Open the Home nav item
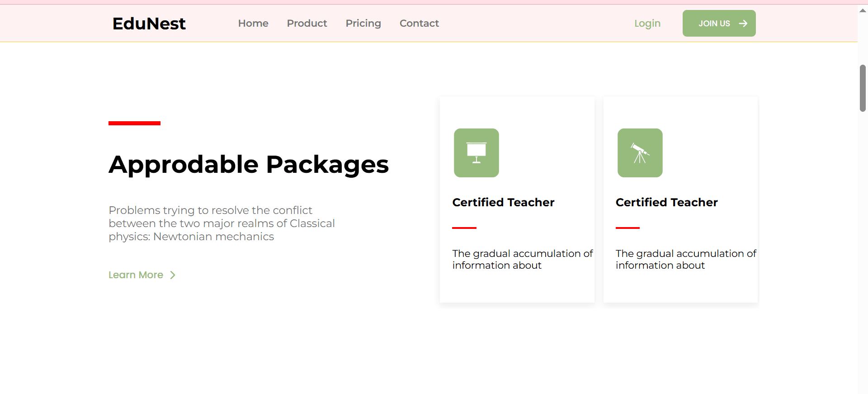 point(253,24)
